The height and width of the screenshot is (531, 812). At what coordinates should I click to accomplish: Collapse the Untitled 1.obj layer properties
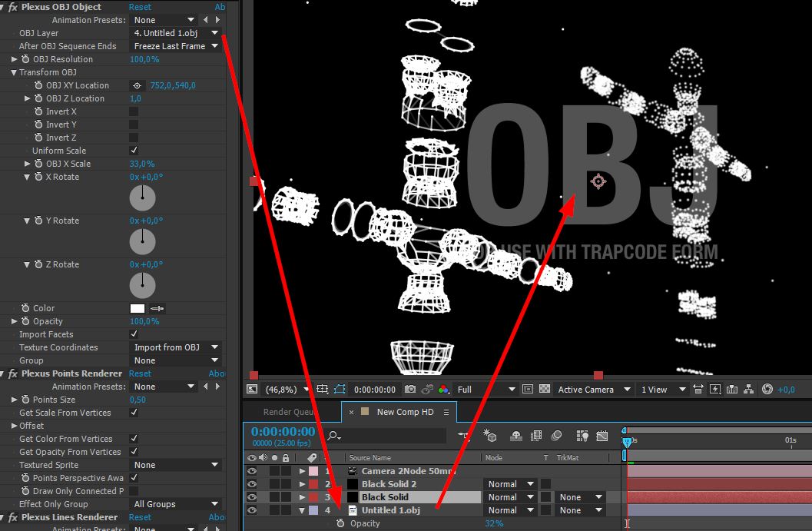coord(302,510)
